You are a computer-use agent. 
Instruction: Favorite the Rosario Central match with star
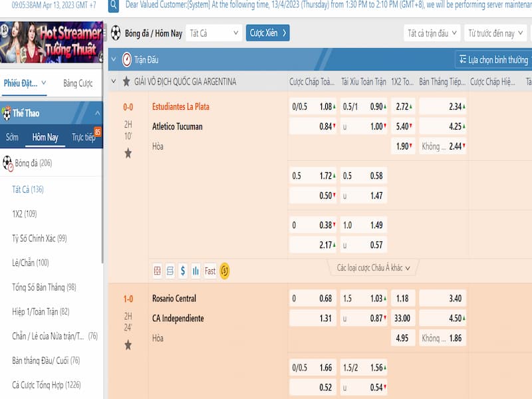[128, 345]
